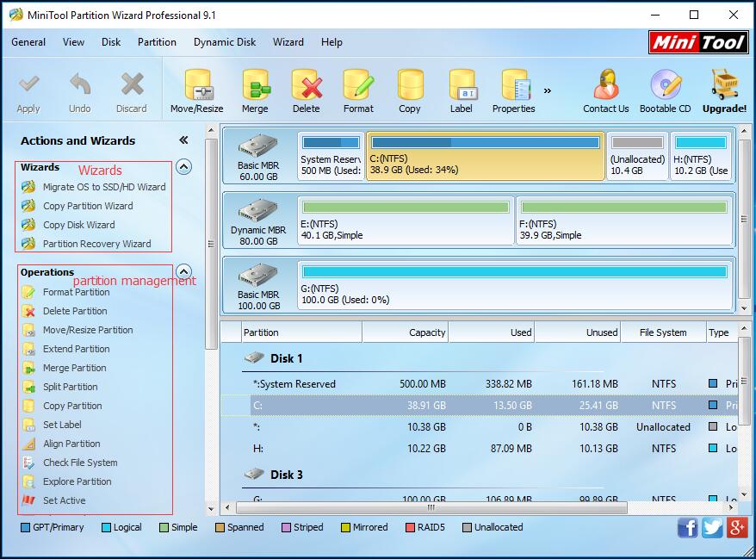Open the Dynamic Disk menu

click(x=225, y=42)
